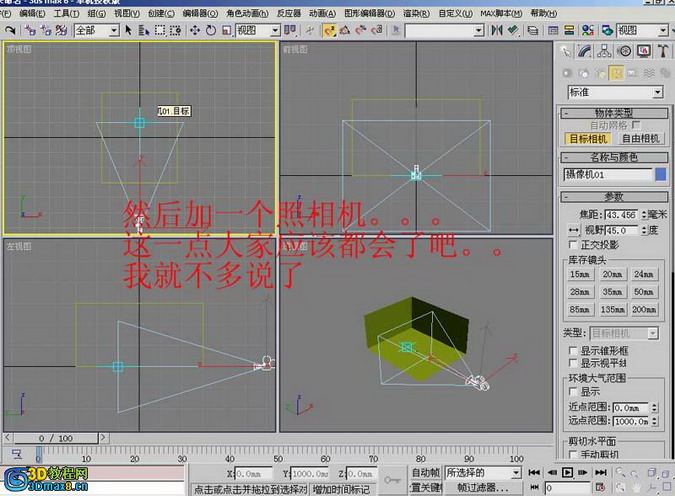675x496 pixels.
Task: Click the 自由相机 button
Action: coord(640,139)
